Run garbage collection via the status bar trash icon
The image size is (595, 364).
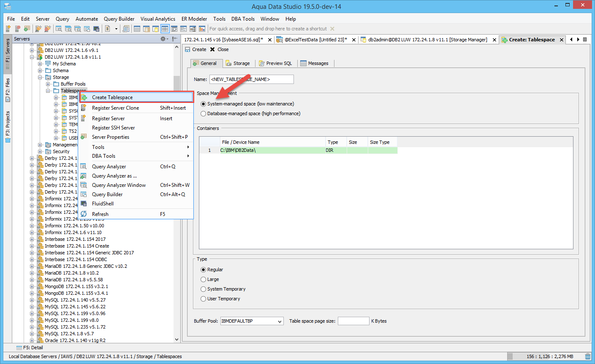(x=588, y=356)
